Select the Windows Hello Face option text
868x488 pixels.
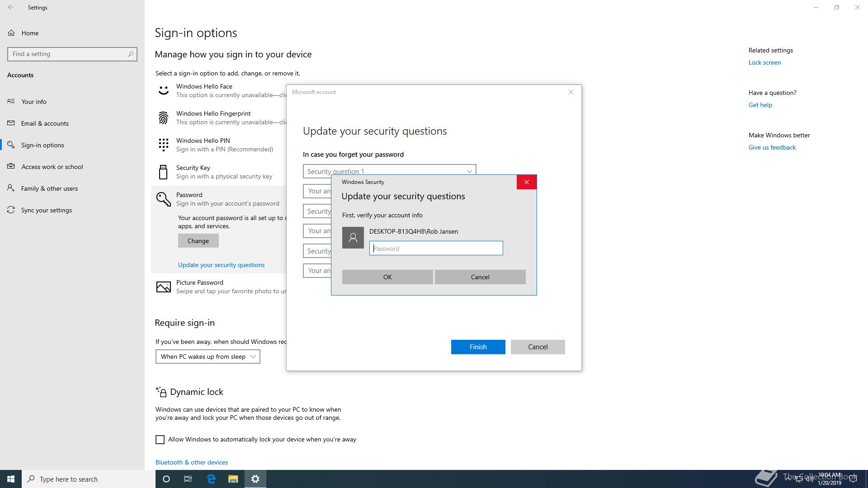[x=204, y=86]
